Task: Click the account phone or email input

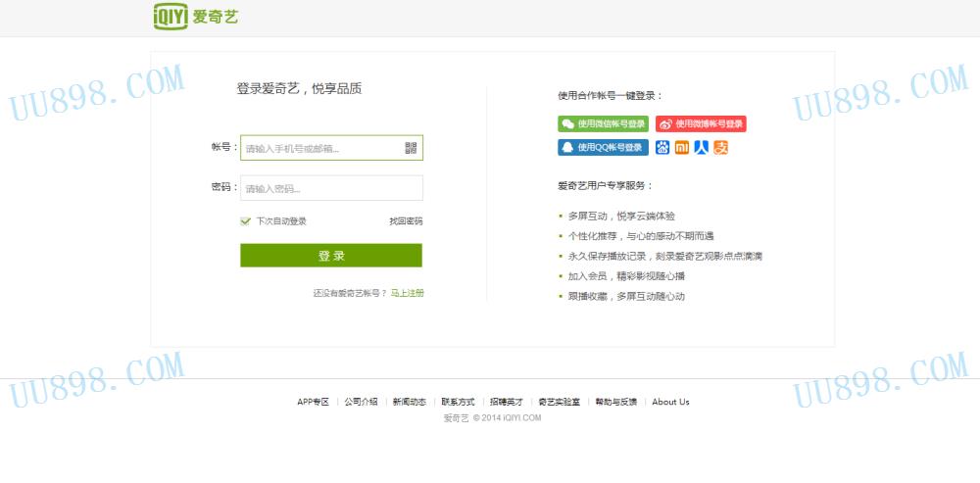Action: click(331, 148)
